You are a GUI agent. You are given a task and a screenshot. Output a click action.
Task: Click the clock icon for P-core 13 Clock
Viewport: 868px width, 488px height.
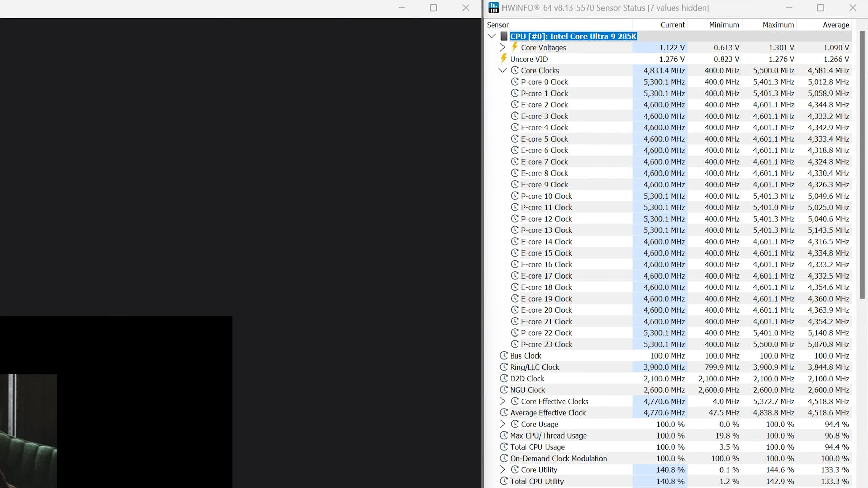[x=515, y=230]
